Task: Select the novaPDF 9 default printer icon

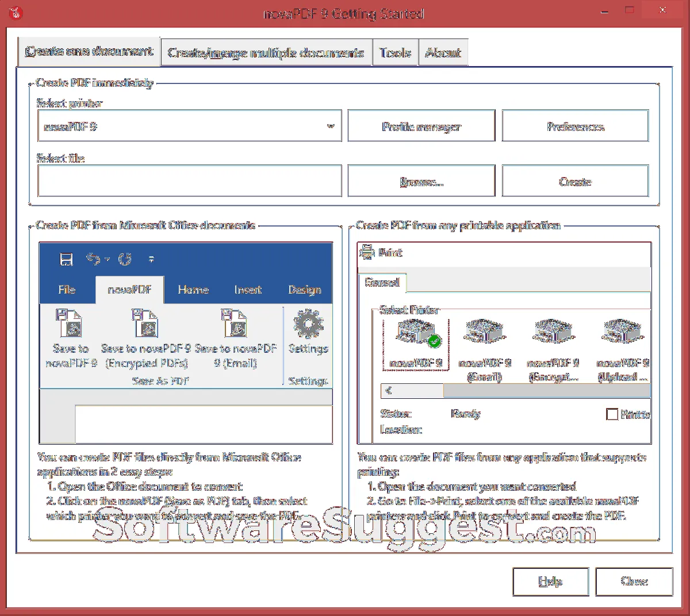Action: pyautogui.click(x=416, y=333)
